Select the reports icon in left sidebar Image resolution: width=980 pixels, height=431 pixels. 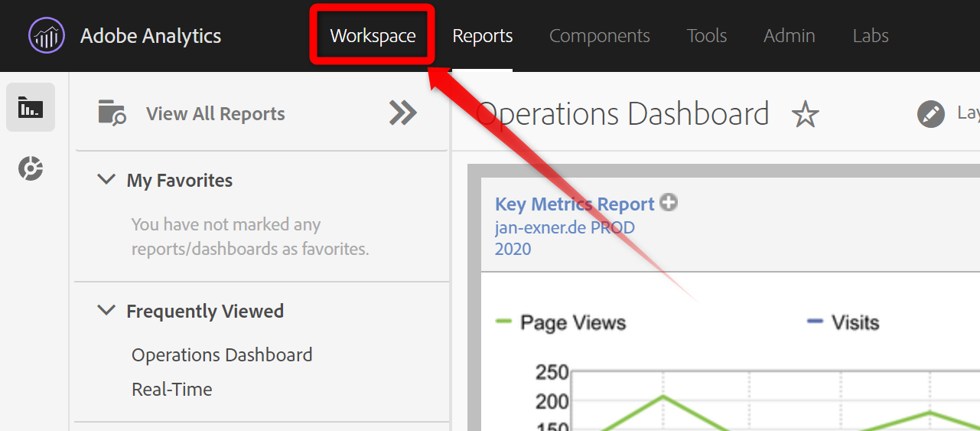(x=31, y=107)
